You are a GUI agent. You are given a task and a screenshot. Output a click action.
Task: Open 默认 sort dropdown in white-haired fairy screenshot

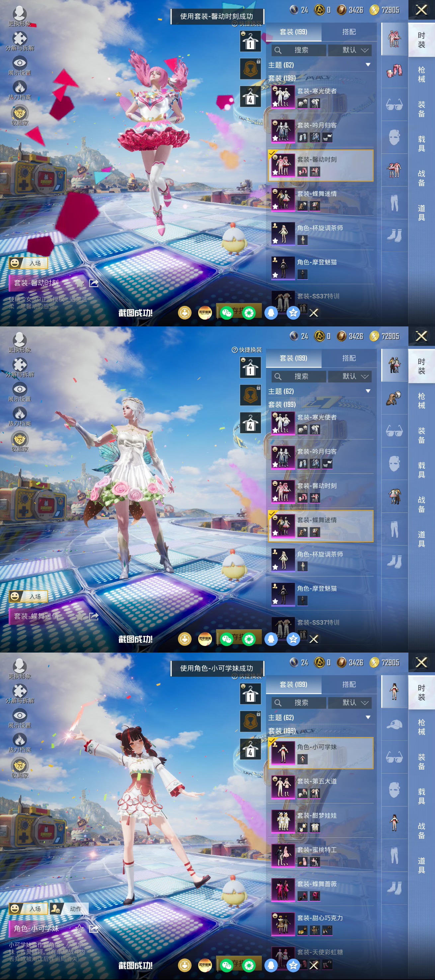(350, 377)
